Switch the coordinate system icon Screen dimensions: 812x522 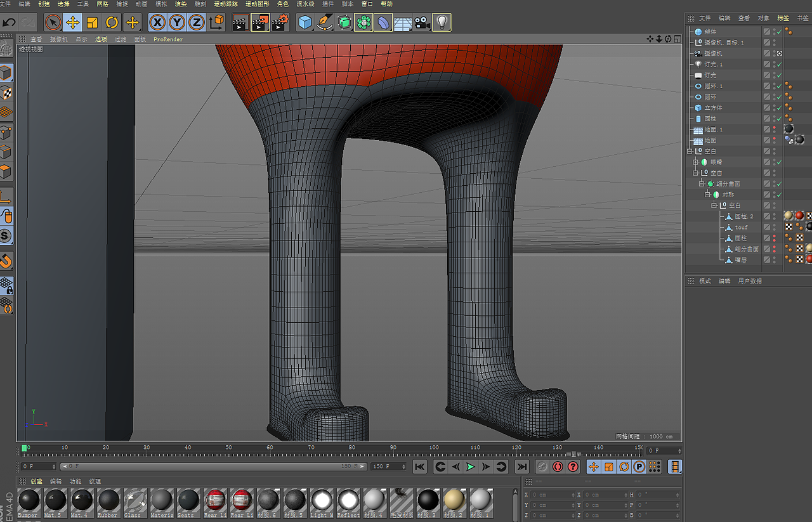[x=216, y=23]
